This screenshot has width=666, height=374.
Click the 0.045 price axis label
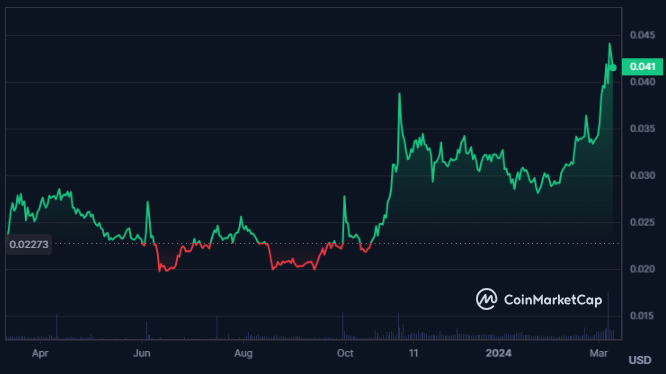(x=643, y=35)
